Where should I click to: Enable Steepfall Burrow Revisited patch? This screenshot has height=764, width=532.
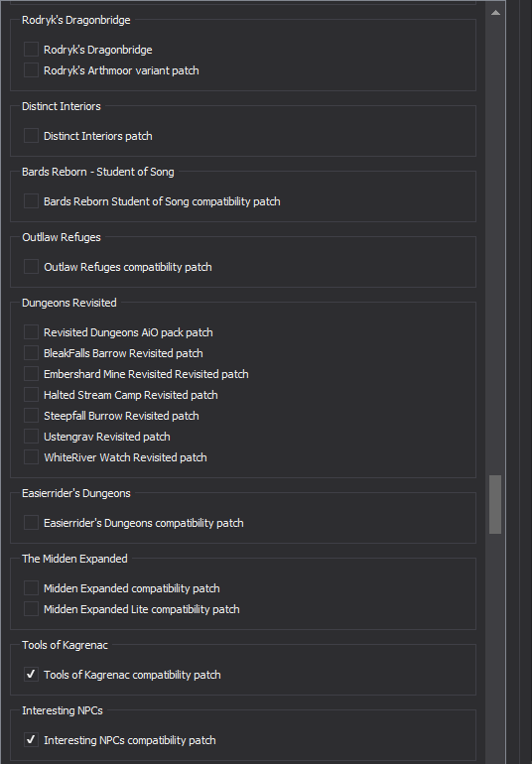pos(31,415)
